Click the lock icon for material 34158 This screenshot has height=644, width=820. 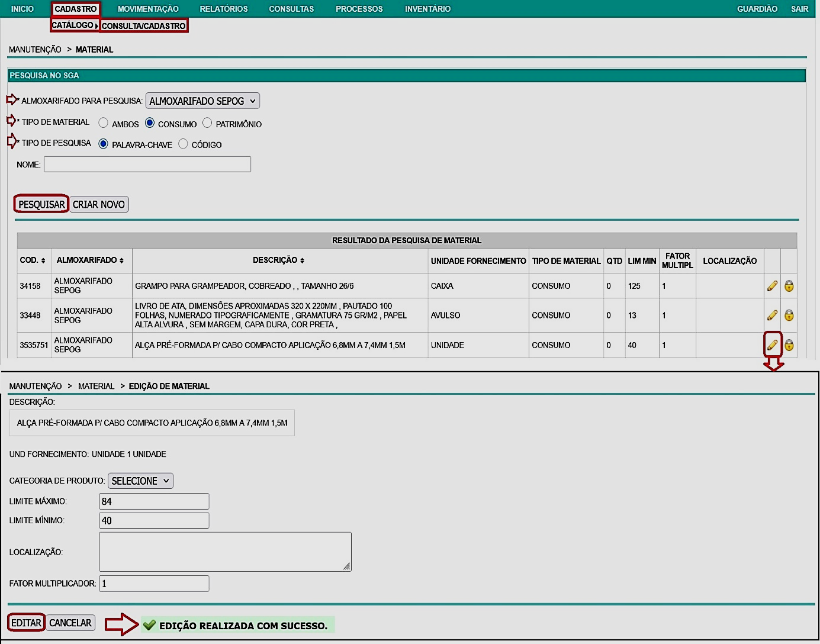(x=789, y=286)
